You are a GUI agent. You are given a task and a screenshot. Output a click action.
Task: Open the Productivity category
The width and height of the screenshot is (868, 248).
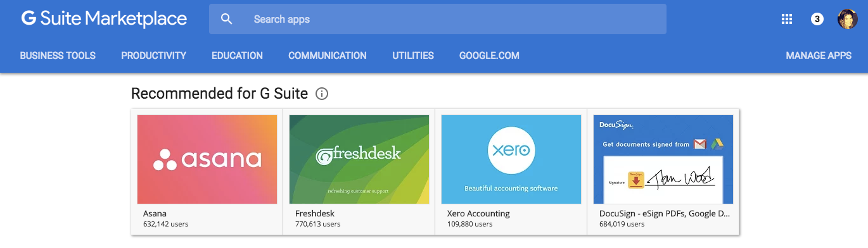154,56
